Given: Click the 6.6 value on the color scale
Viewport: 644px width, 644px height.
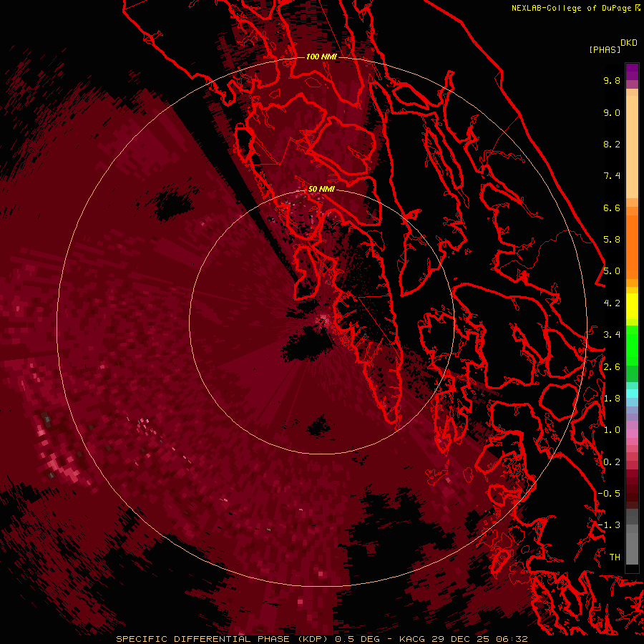Looking at the screenshot, I should pos(612,208).
